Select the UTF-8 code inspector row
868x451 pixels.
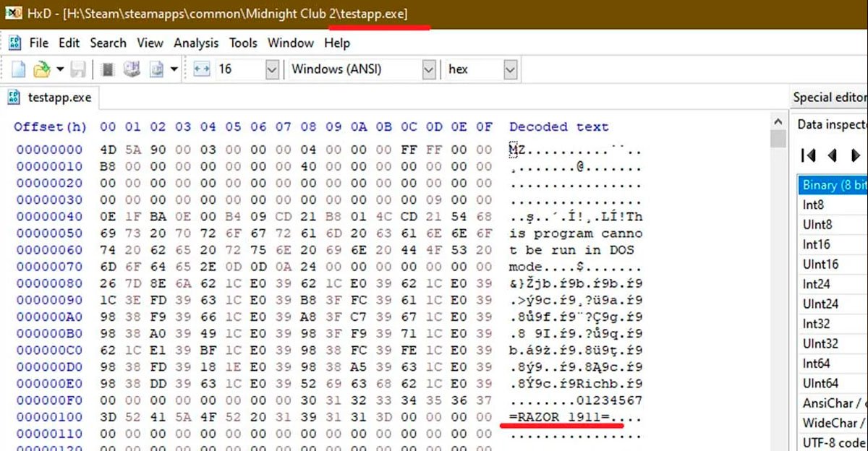[833, 442]
